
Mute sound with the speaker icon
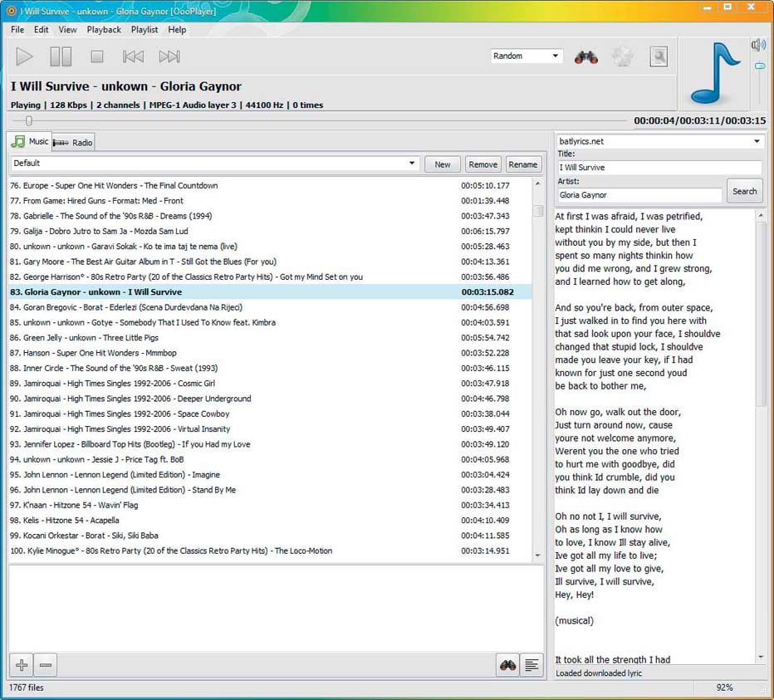coord(758,46)
